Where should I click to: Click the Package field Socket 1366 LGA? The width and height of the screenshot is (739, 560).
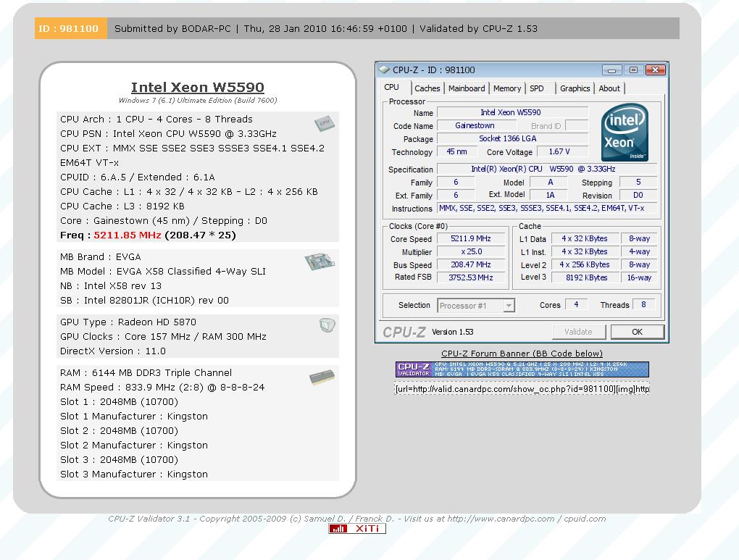click(513, 138)
